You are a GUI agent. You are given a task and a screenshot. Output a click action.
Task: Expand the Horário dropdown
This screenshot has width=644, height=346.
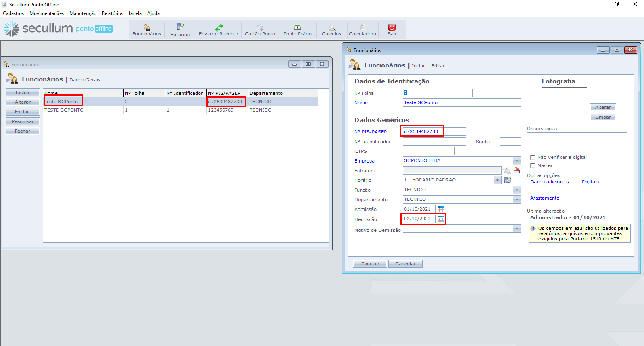pyautogui.click(x=498, y=180)
